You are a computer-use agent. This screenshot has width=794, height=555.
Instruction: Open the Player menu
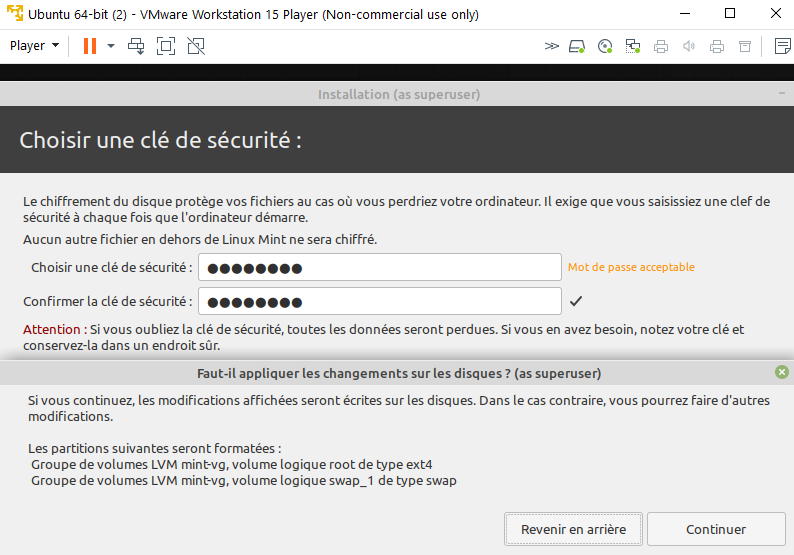click(x=34, y=46)
